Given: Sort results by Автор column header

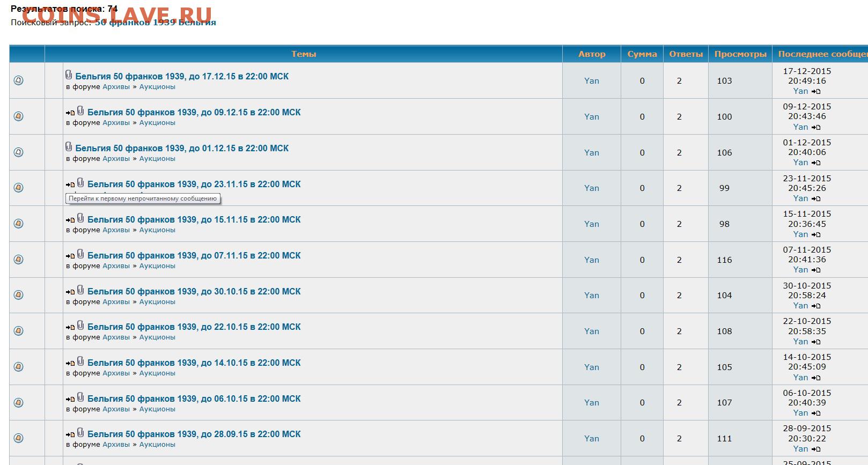Looking at the screenshot, I should 592,54.
